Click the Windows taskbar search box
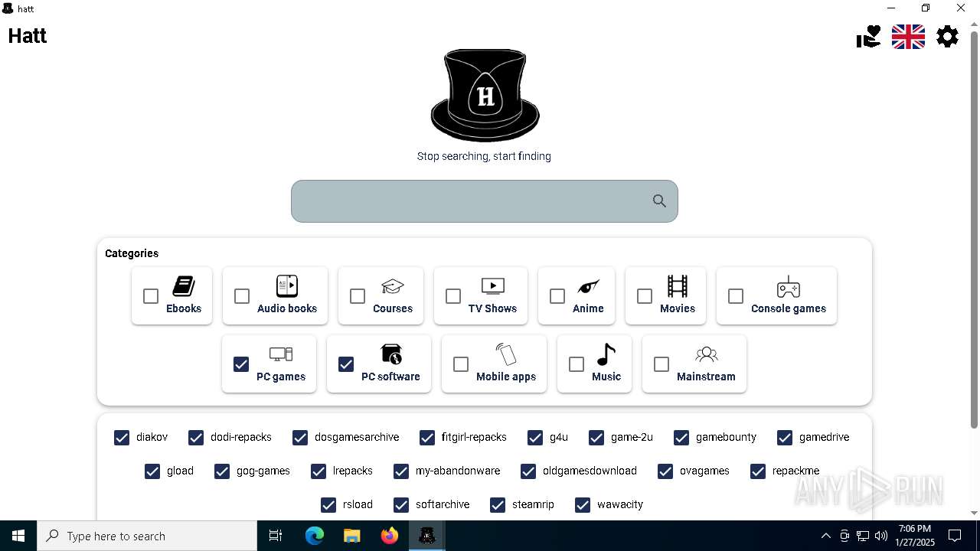This screenshot has height=551, width=980. coord(147,536)
